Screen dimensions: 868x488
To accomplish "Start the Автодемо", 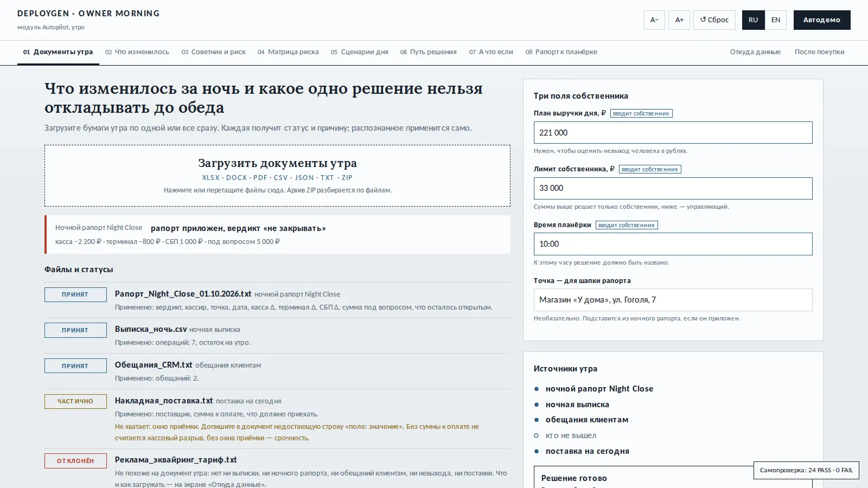I will click(822, 20).
